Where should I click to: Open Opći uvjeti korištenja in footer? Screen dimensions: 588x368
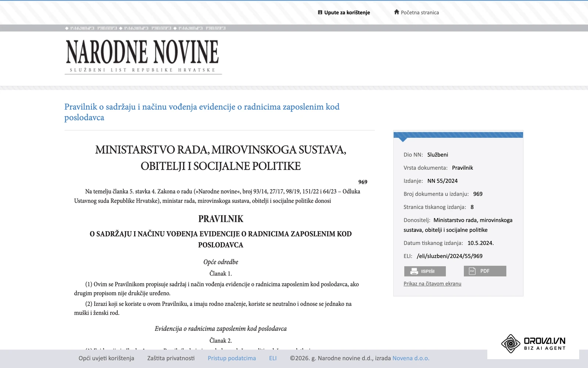pyautogui.click(x=106, y=358)
